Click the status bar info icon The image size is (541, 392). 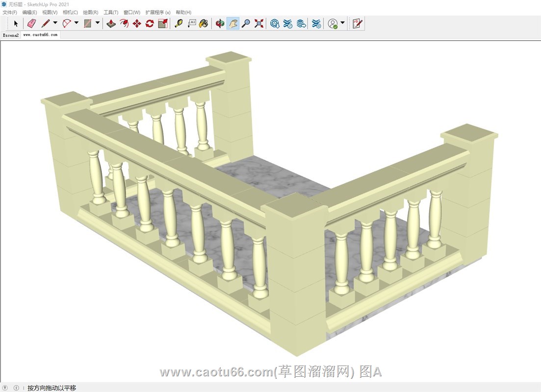click(16, 388)
